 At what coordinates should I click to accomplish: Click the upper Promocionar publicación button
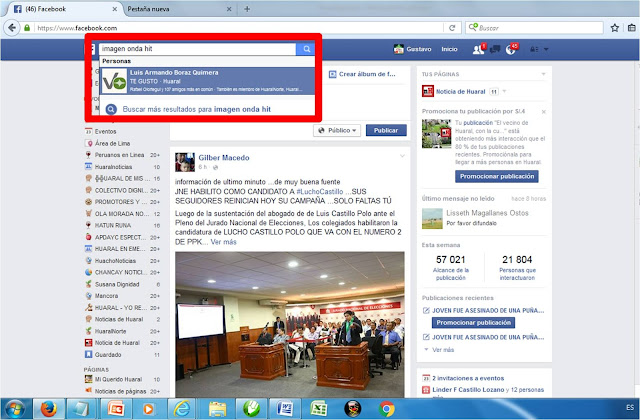pos(497,176)
